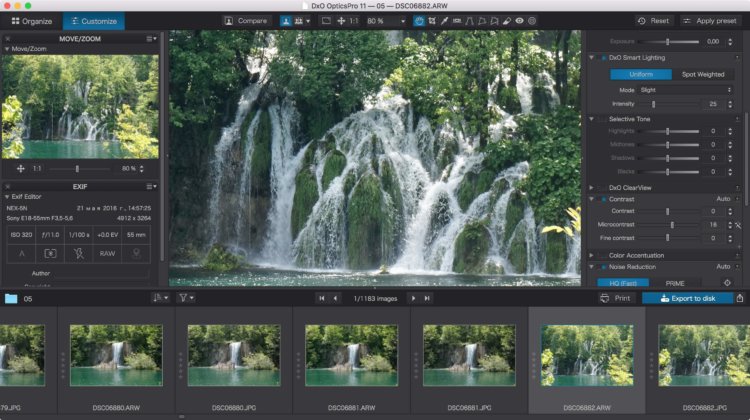The width and height of the screenshot is (750, 420).
Task: Click the Reset button
Action: (653, 21)
